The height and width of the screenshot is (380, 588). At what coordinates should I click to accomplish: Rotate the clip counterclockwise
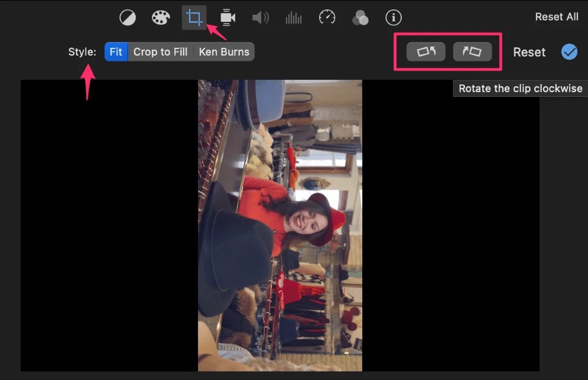[425, 51]
